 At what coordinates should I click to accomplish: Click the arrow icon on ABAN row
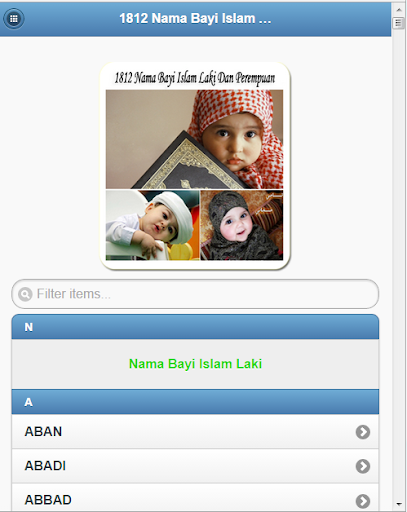point(363,432)
